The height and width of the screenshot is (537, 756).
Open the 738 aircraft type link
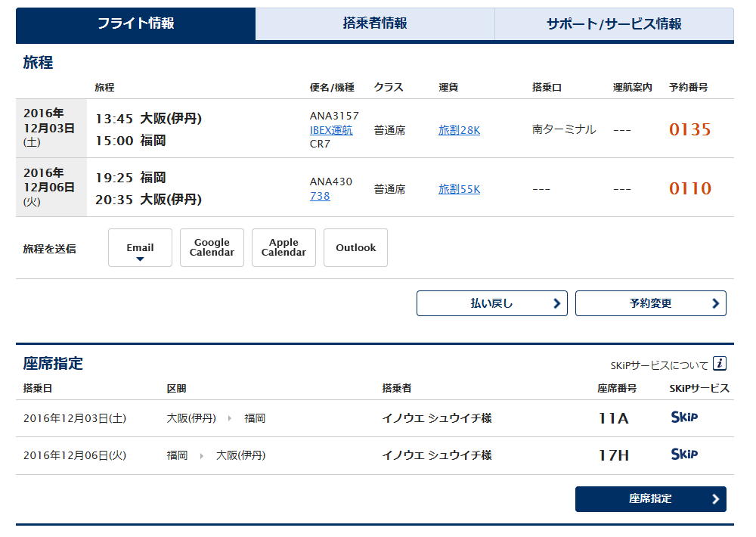(x=320, y=196)
